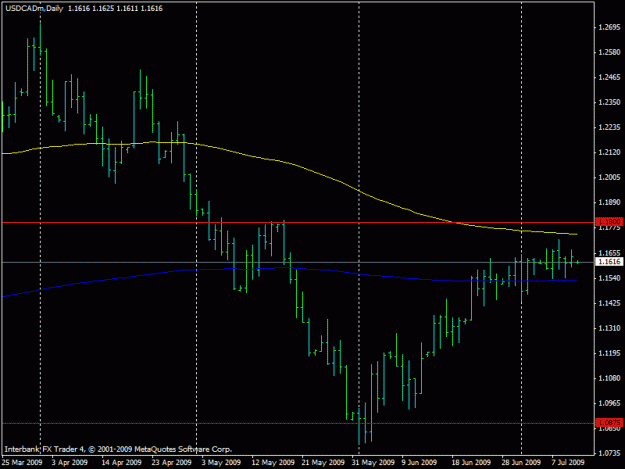The width and height of the screenshot is (625, 469).
Task: Click the 9 Jun 2009 date label
Action: coord(419,462)
